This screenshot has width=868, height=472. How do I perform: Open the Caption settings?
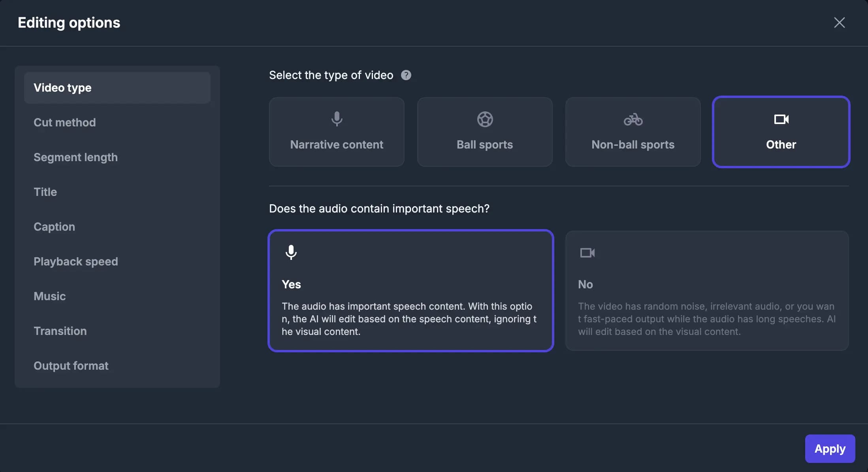pyautogui.click(x=54, y=227)
